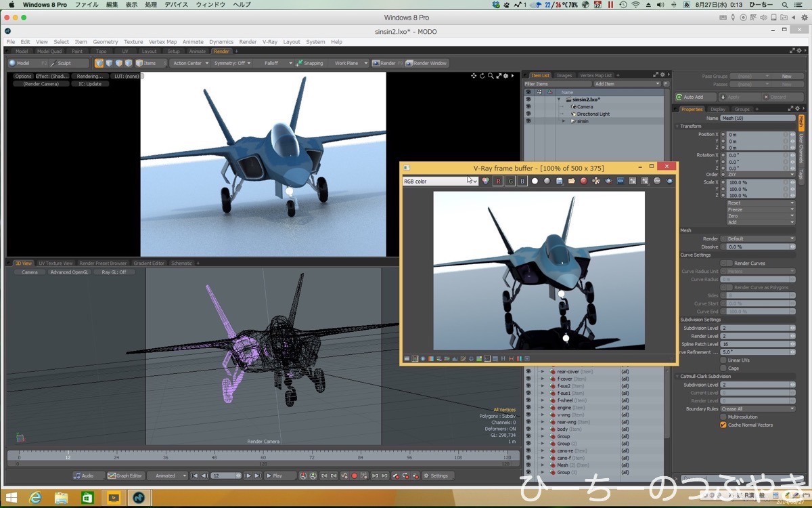Click the Audio button in timeline bar
This screenshot has width=812, height=508.
(x=85, y=475)
